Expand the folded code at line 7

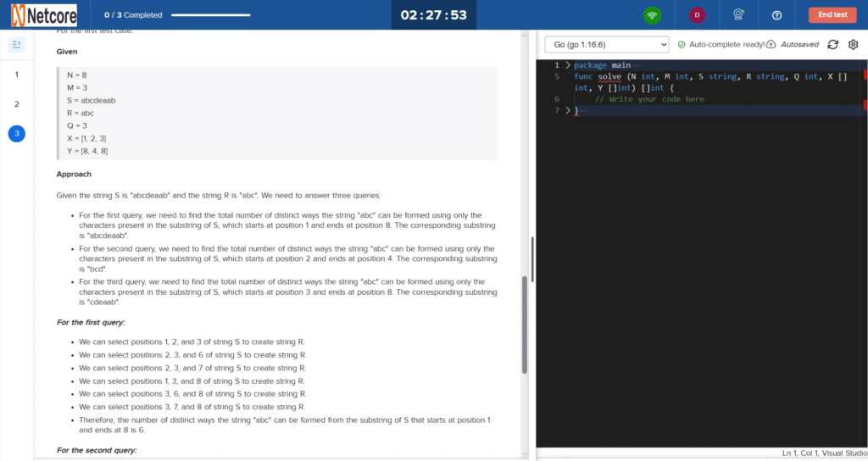pos(567,110)
